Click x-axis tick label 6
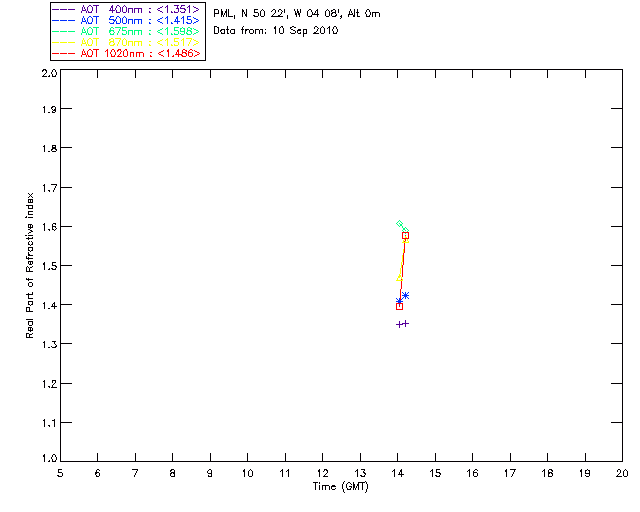The width and height of the screenshot is (640, 512). (98, 473)
